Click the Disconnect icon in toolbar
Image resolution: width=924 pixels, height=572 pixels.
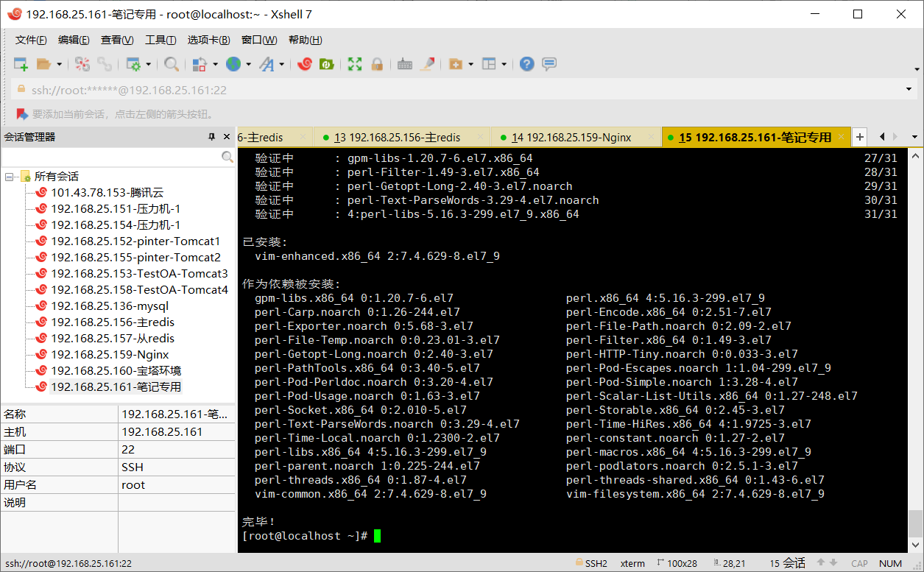(x=82, y=64)
